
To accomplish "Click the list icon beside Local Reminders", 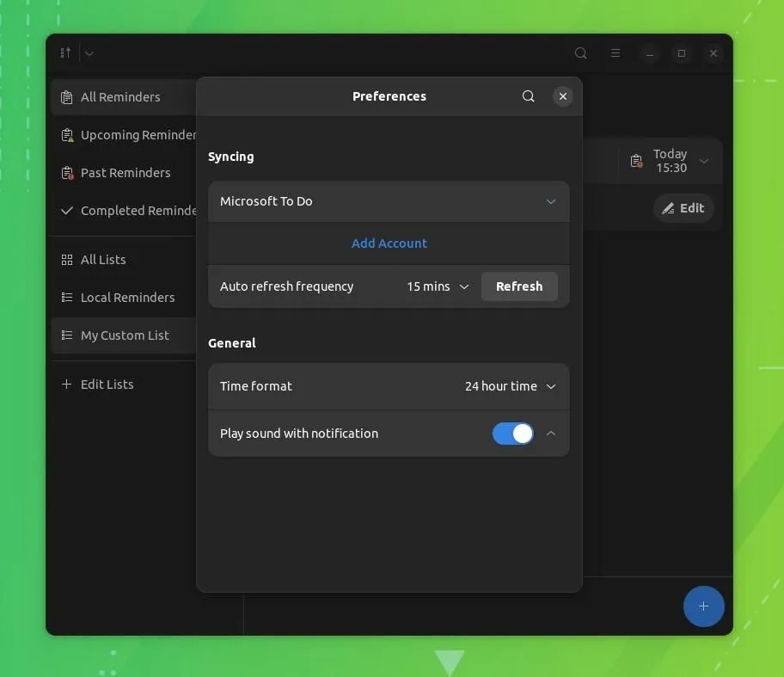I will coord(66,297).
